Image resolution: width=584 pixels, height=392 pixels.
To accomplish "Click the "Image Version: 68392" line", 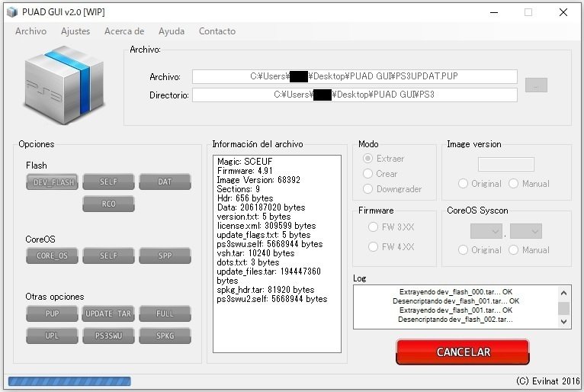I will 258,180.
